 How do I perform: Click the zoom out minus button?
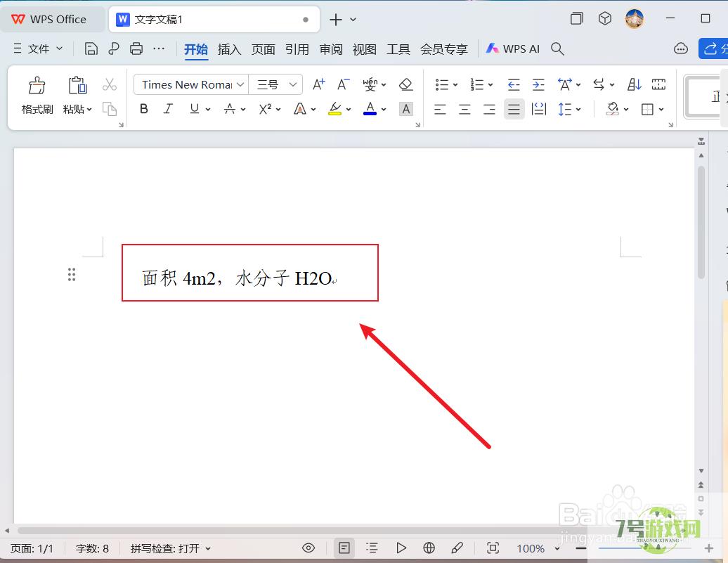pos(580,549)
